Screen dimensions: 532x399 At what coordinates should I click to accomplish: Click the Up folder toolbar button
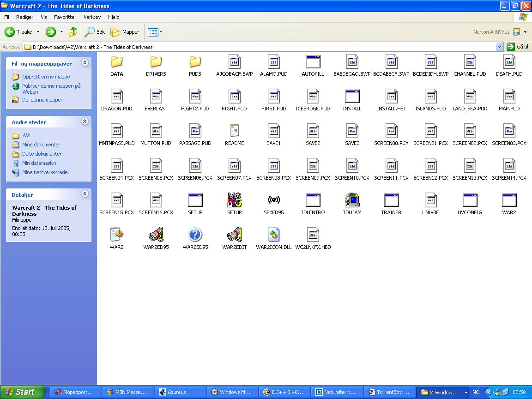click(x=73, y=32)
